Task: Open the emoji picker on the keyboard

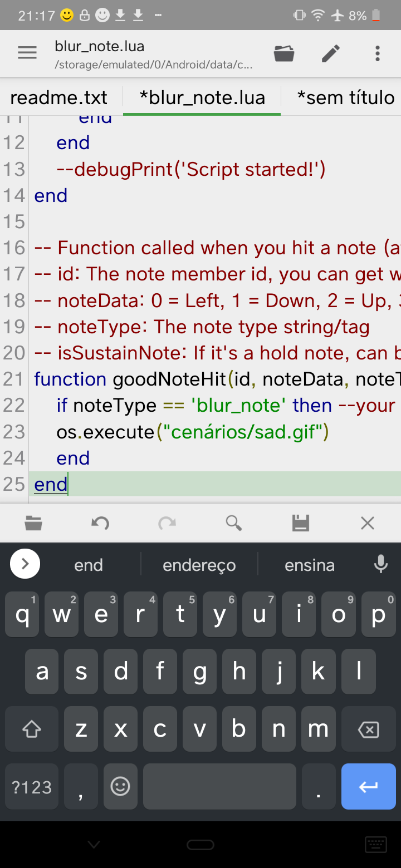Action: (x=120, y=786)
